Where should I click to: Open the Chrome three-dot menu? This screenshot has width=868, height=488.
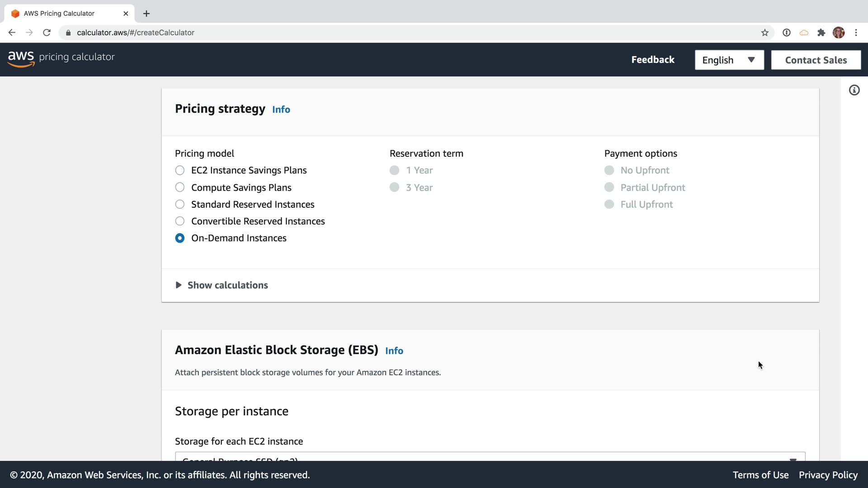point(856,33)
